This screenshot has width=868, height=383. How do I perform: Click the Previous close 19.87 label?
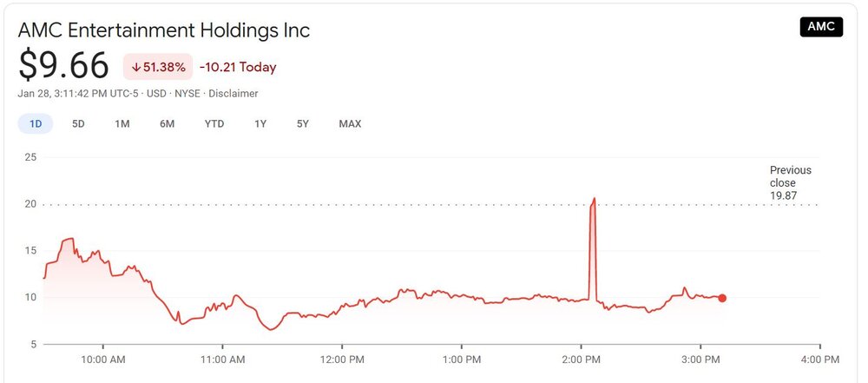point(790,182)
